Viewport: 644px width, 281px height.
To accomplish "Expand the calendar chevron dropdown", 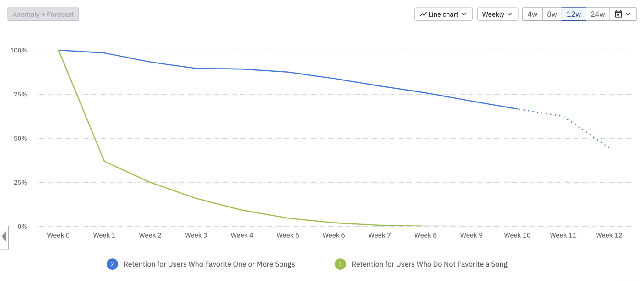I will pos(628,14).
